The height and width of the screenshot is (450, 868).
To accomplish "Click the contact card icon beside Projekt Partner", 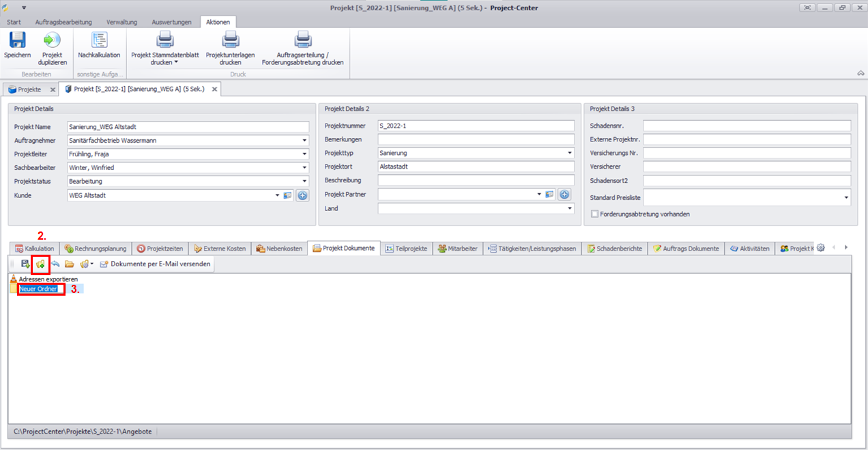I will point(550,195).
